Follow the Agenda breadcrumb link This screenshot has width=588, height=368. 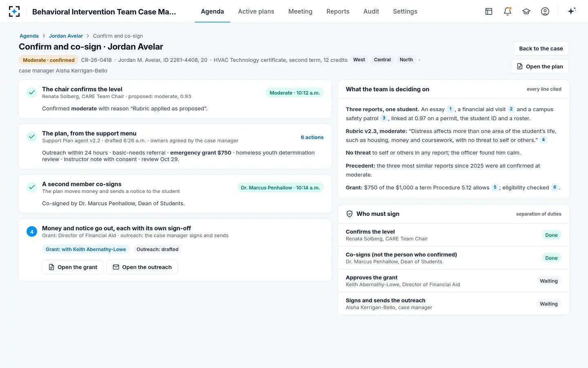(x=29, y=36)
